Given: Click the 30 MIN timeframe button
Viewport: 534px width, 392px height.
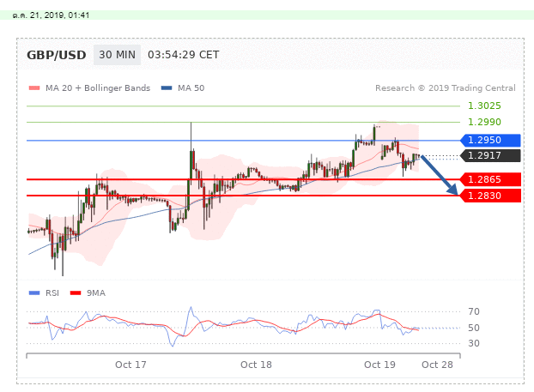Looking at the screenshot, I should (x=117, y=55).
